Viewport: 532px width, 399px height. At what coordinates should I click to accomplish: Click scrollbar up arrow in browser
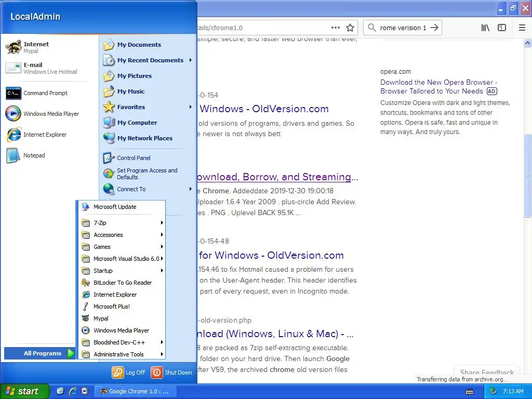528,43
